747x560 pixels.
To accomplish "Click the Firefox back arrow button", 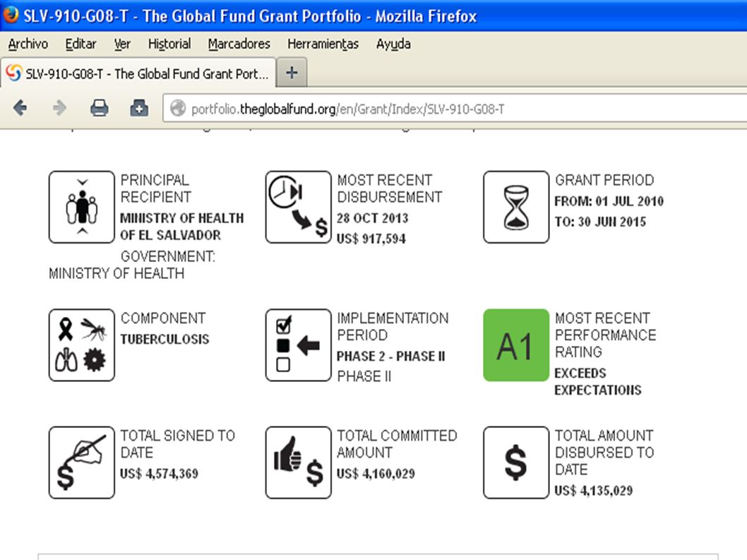I will click(20, 108).
